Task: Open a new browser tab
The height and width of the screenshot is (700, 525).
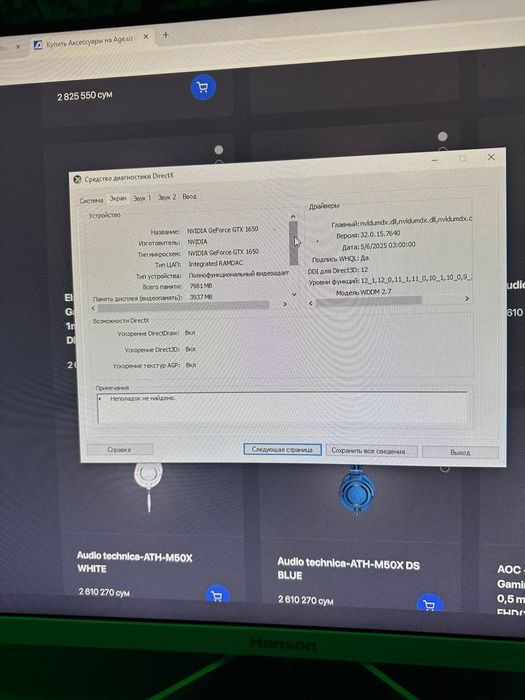Action: pos(165,34)
